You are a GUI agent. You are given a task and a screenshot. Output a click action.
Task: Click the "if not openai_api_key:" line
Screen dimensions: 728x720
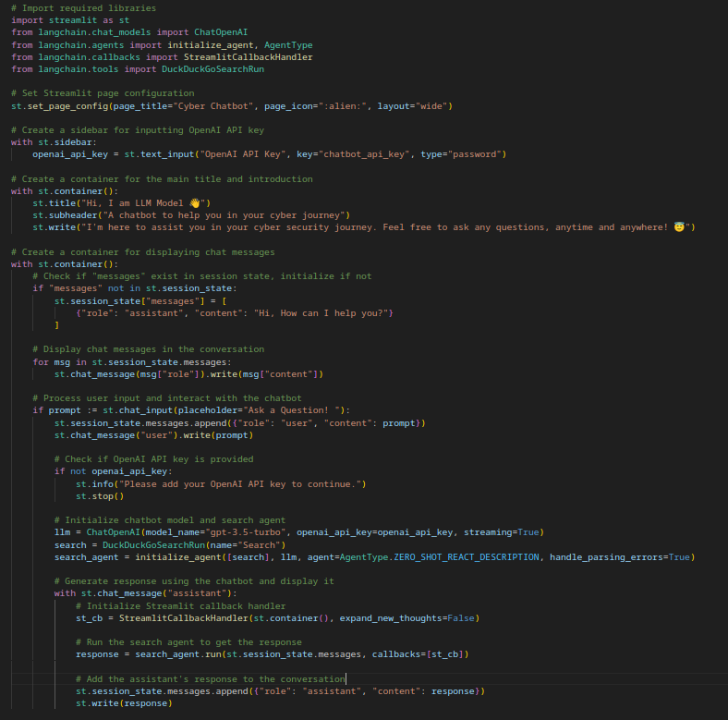(x=114, y=471)
